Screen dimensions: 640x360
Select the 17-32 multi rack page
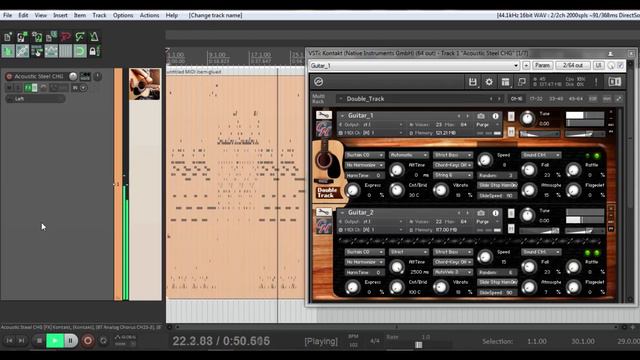pos(536,99)
